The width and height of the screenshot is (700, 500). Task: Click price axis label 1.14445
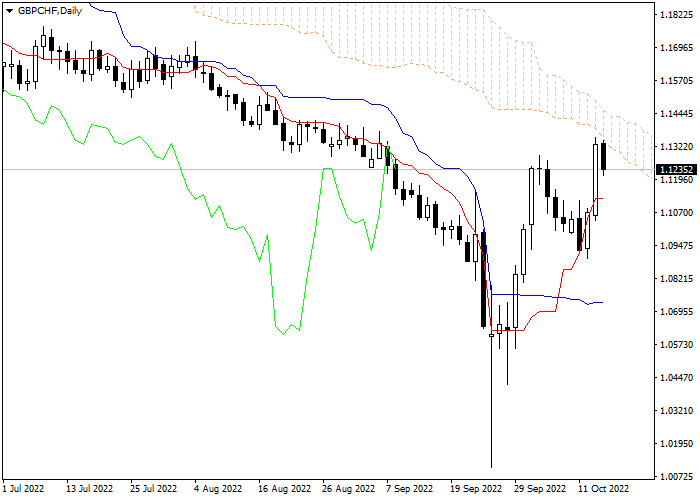[x=676, y=114]
